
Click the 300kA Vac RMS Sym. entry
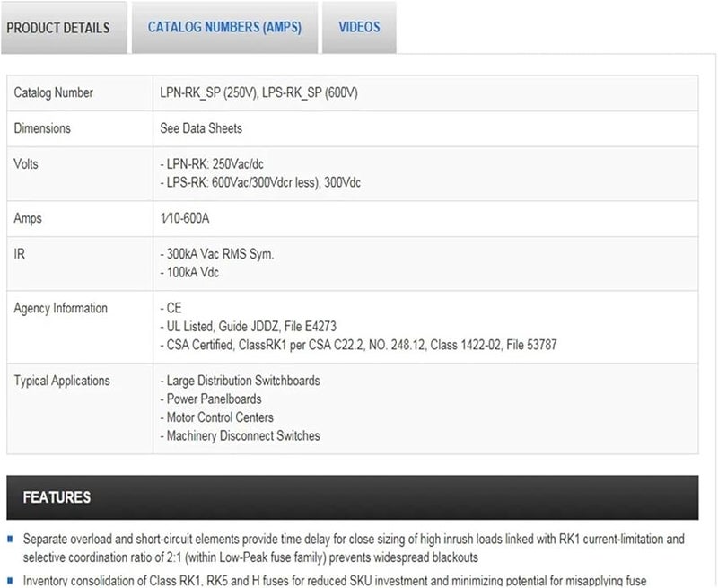(215, 254)
